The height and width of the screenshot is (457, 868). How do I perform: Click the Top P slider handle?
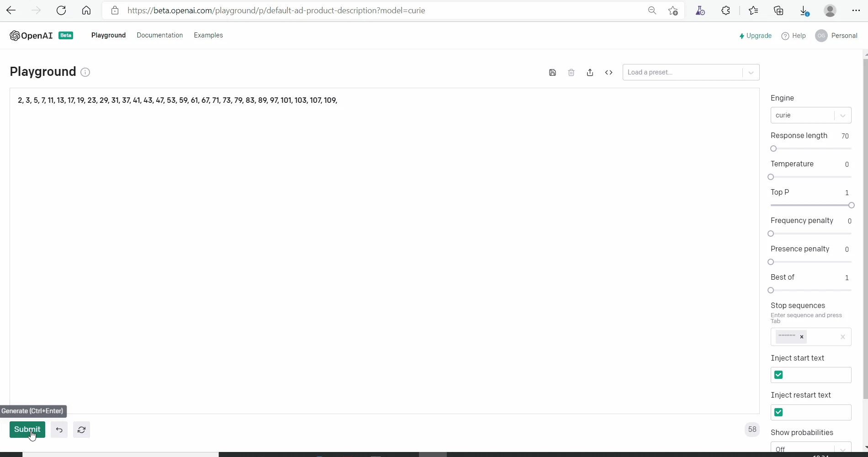click(x=851, y=205)
